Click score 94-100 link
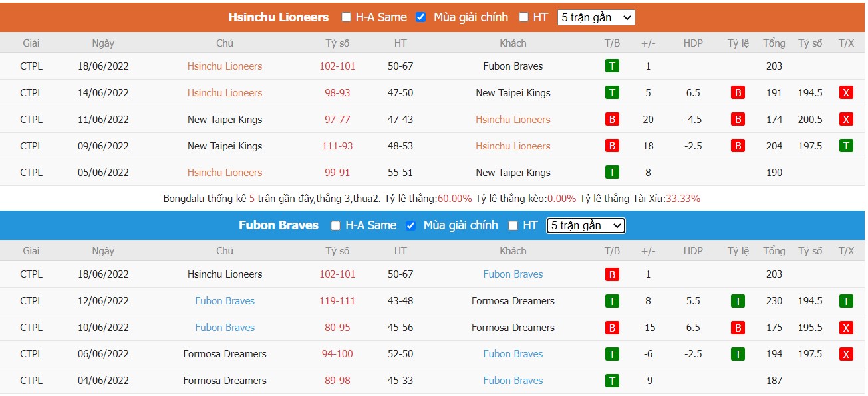Screen dimensions: 868x396 pos(337,354)
